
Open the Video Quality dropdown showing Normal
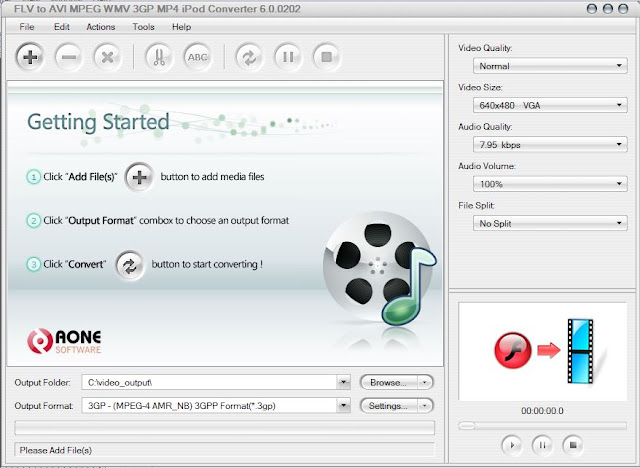click(x=550, y=66)
